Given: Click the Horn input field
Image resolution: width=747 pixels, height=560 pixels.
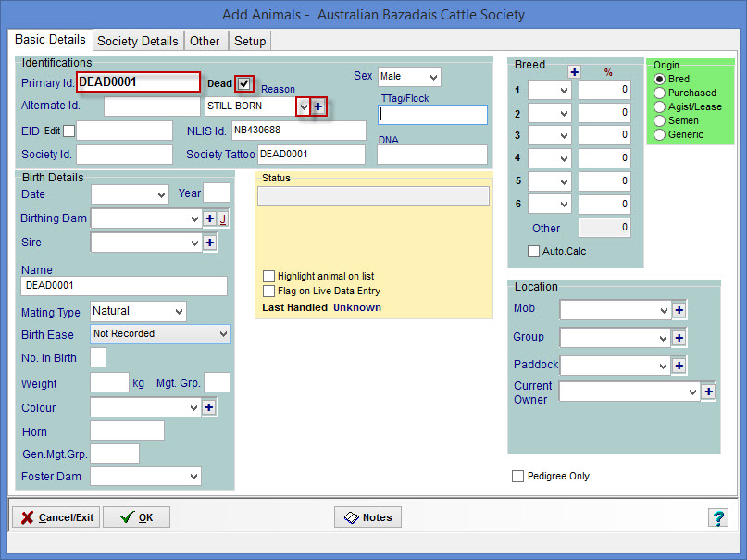Looking at the screenshot, I should click(x=127, y=430).
